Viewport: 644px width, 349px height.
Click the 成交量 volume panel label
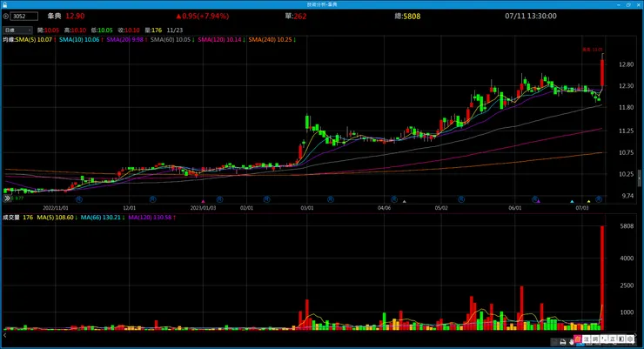tap(11, 218)
